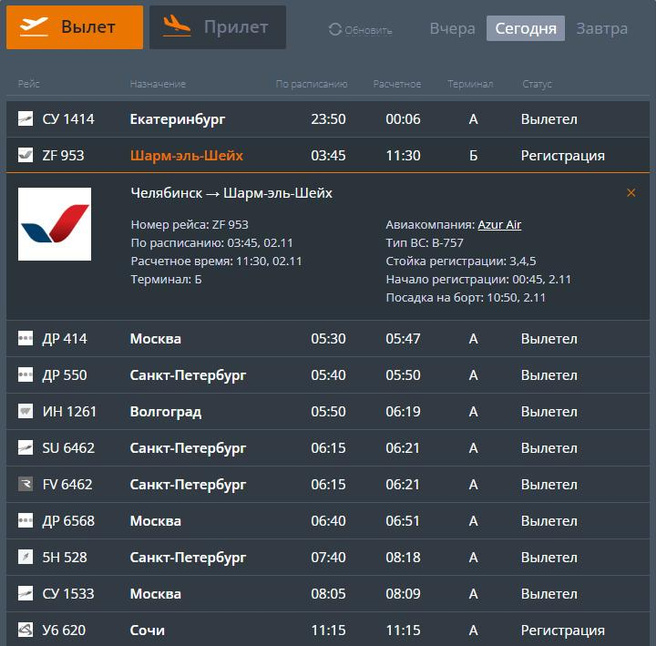Collapse the Шарм-эль-Шейх flight row

tap(328, 155)
